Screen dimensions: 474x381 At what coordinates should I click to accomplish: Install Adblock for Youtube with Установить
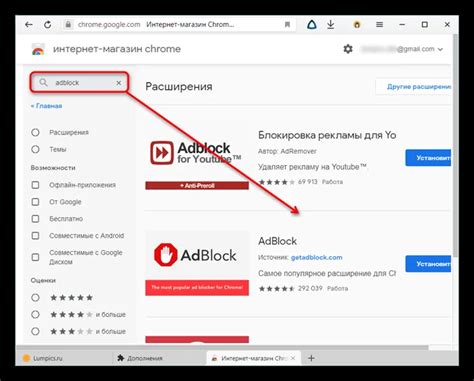[x=428, y=158]
